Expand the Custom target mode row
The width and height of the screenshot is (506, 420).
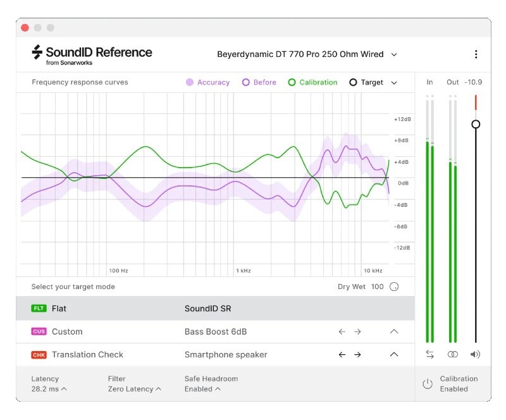(x=394, y=331)
